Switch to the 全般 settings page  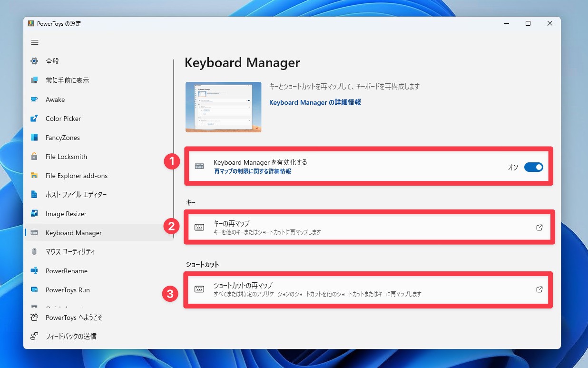tap(35, 61)
